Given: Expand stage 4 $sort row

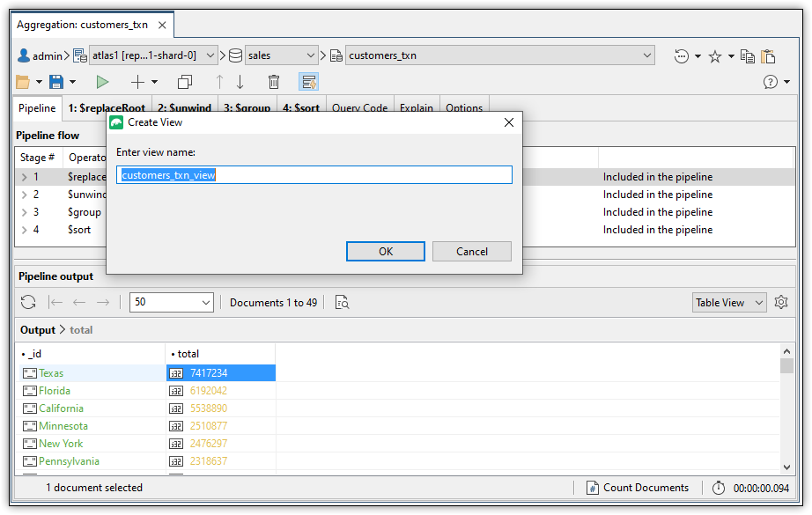Looking at the screenshot, I should [25, 230].
